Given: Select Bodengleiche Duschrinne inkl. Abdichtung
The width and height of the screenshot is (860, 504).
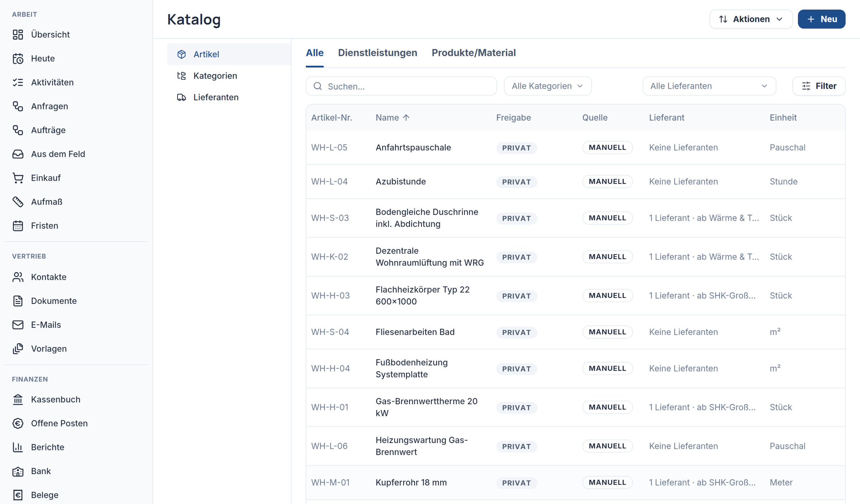Looking at the screenshot, I should (427, 218).
